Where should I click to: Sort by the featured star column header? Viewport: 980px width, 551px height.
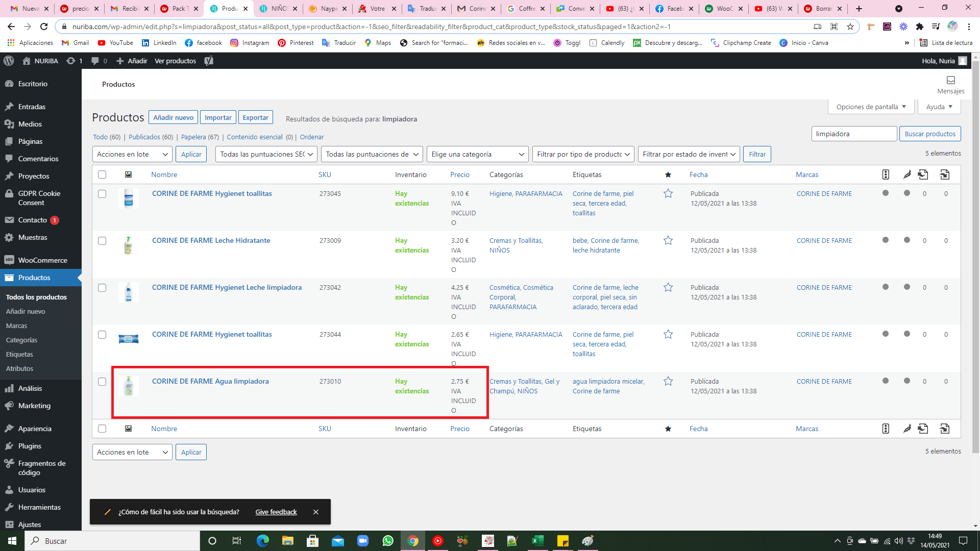668,174
